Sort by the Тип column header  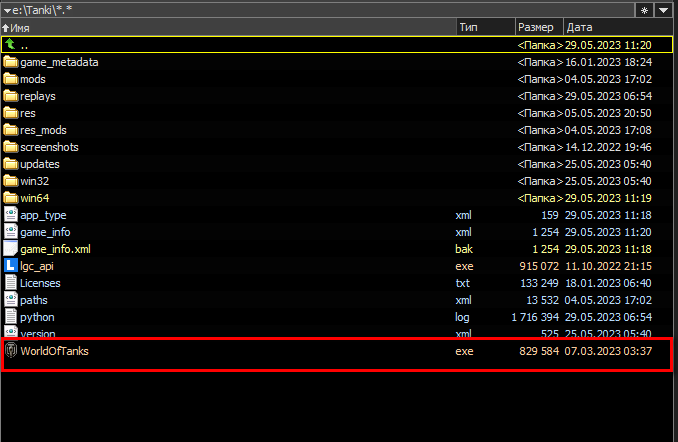[486, 27]
